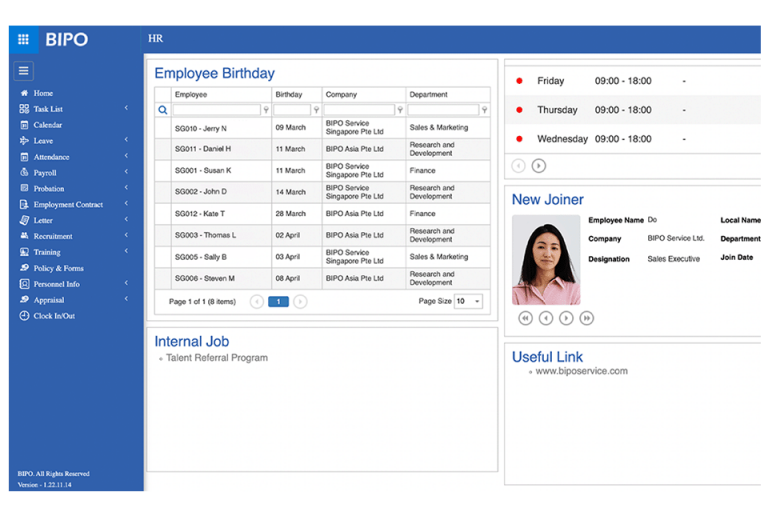Click the Appraisal sidebar icon
The width and height of the screenshot is (768, 512).
point(24,299)
